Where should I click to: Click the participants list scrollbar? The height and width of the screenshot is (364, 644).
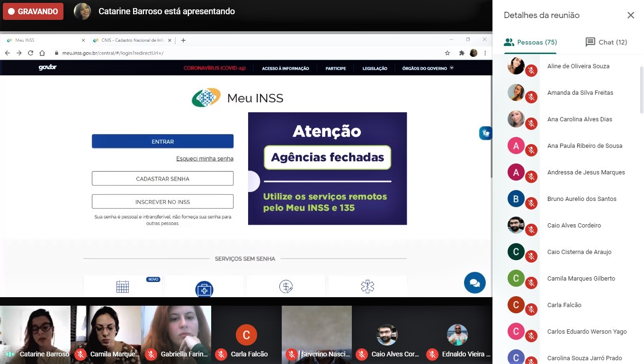click(x=642, y=90)
